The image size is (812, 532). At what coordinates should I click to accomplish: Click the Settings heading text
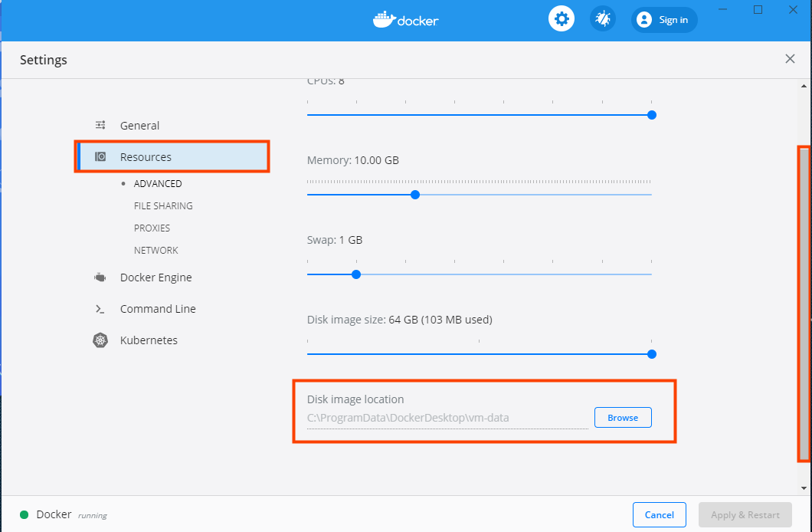44,60
